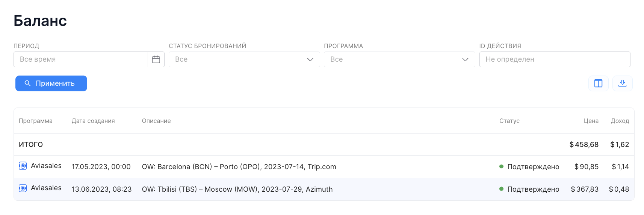The height and width of the screenshot is (215, 644).
Task: Select the Barcelona to Porto booking row
Action: pos(324,167)
